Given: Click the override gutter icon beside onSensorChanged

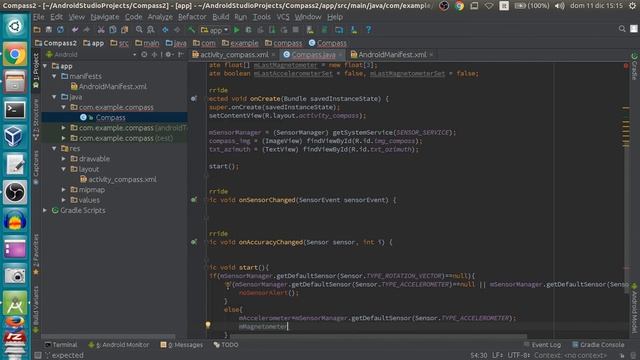Looking at the screenshot, I should pyautogui.click(x=194, y=200).
